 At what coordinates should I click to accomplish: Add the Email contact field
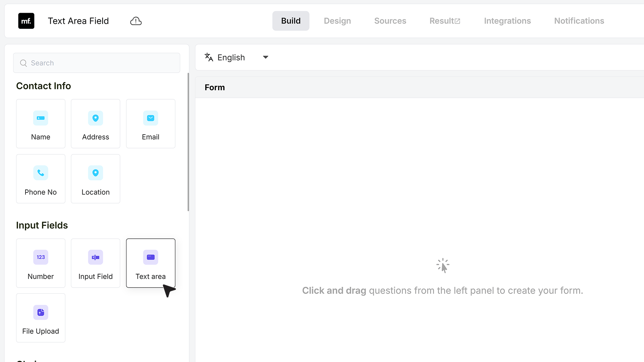point(151,124)
